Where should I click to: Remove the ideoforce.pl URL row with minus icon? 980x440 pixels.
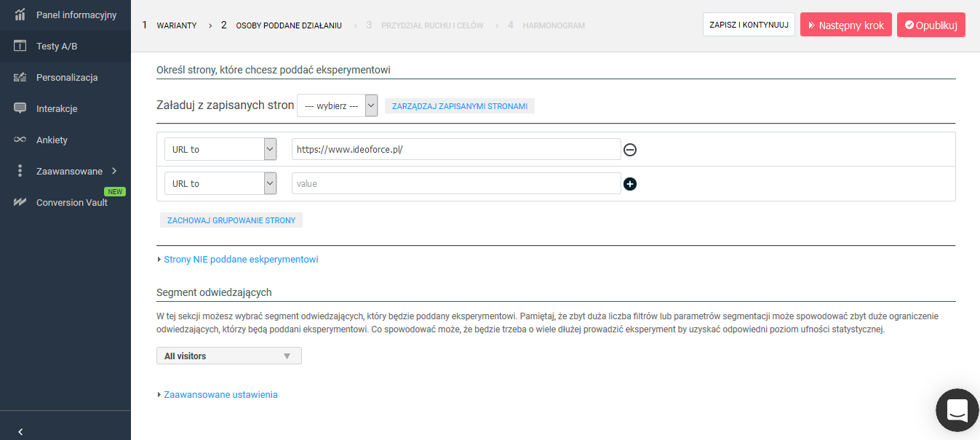pos(630,150)
